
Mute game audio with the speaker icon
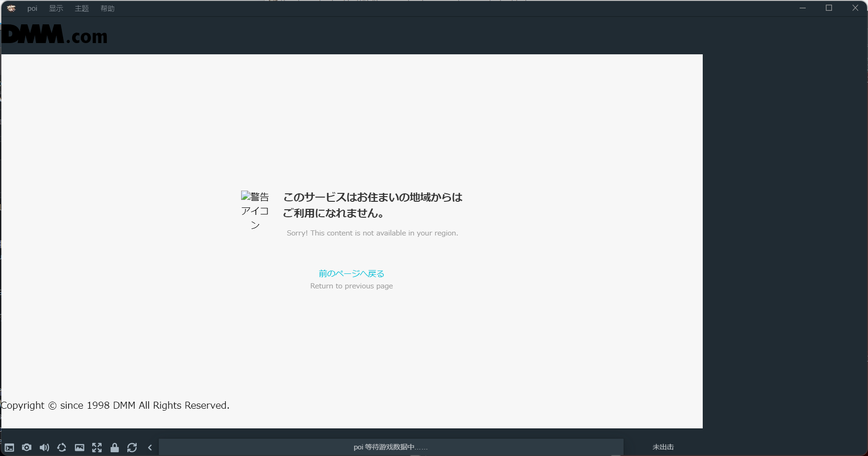coord(44,448)
